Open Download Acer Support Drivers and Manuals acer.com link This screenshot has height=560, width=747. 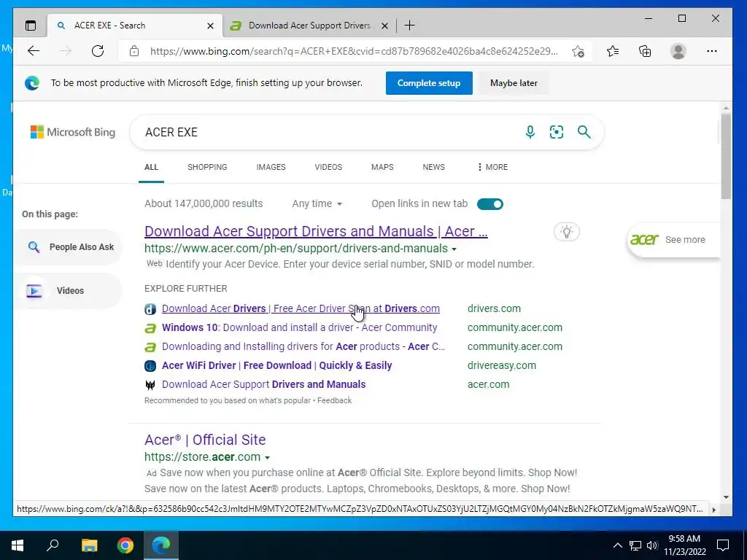[x=263, y=384]
